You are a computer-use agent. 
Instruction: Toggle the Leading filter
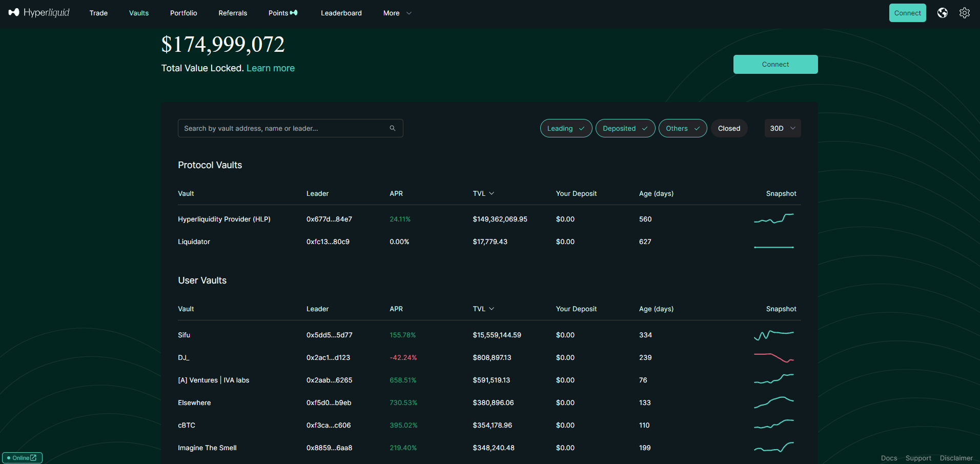coord(566,128)
